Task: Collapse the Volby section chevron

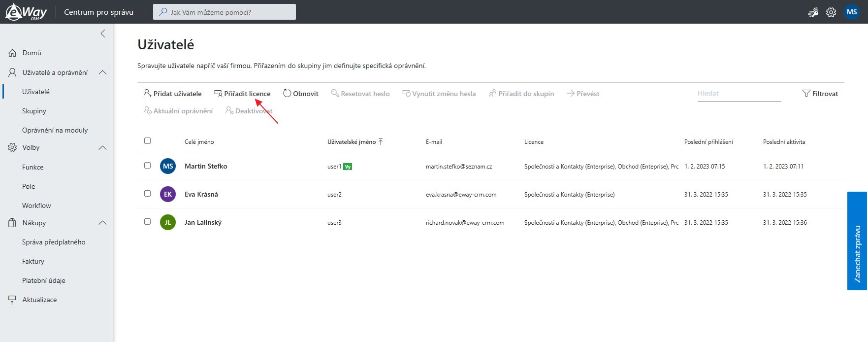Action: [x=102, y=147]
